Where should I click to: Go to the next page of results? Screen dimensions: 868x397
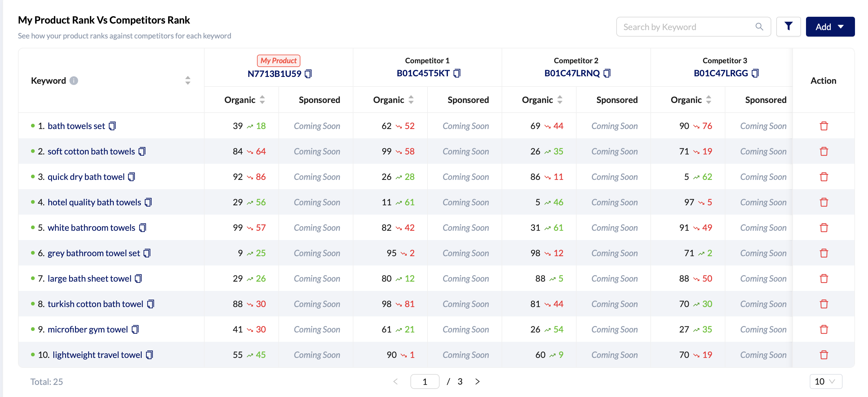(x=477, y=381)
